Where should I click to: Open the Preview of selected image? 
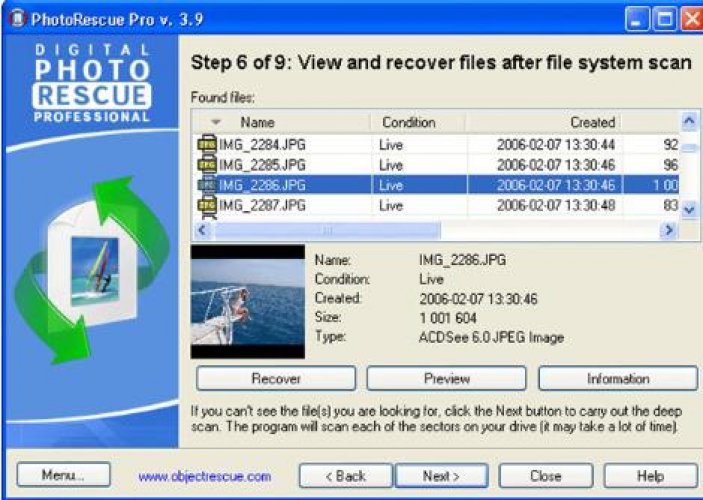pyautogui.click(x=446, y=379)
